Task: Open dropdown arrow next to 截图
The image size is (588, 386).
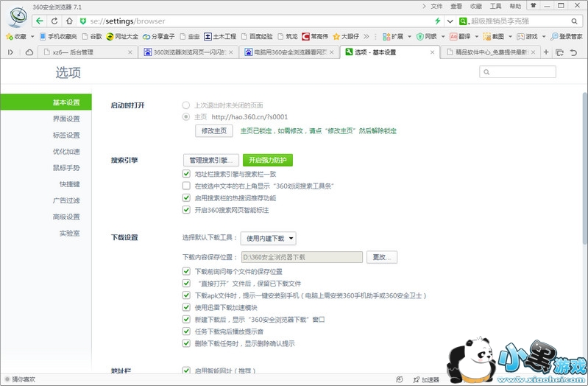Action: click(510, 36)
